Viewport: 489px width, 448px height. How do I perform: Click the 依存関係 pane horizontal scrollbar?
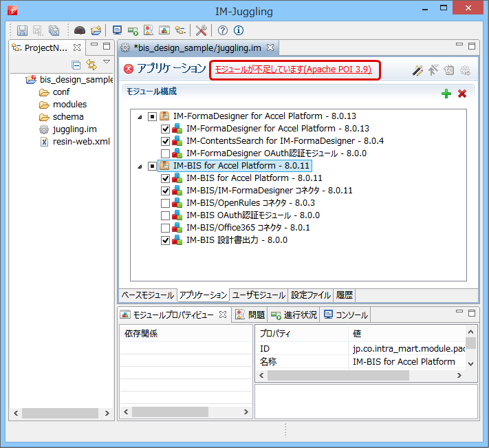click(x=170, y=412)
